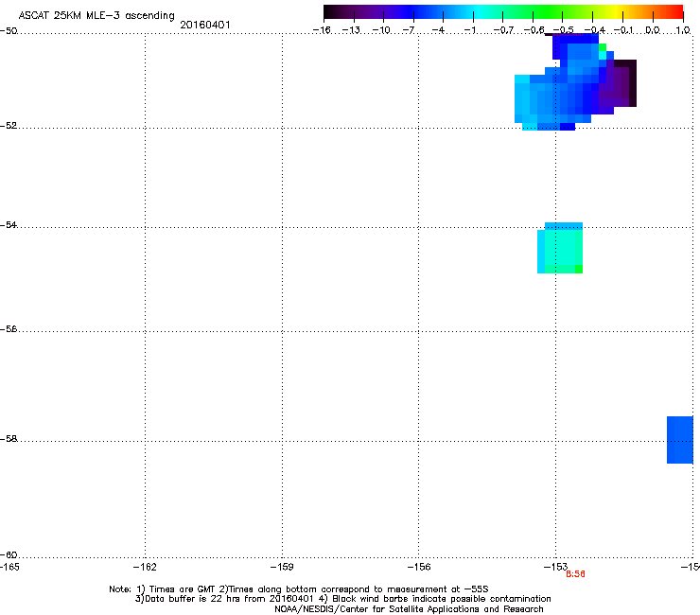Click the black end of the color bar
The width and height of the screenshot is (700, 615).
[x=329, y=11]
